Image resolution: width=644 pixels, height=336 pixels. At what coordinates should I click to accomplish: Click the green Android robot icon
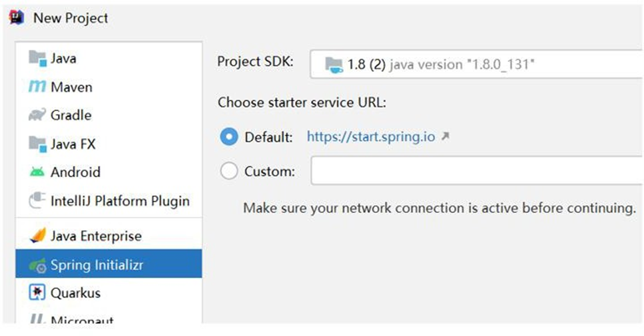click(x=37, y=172)
